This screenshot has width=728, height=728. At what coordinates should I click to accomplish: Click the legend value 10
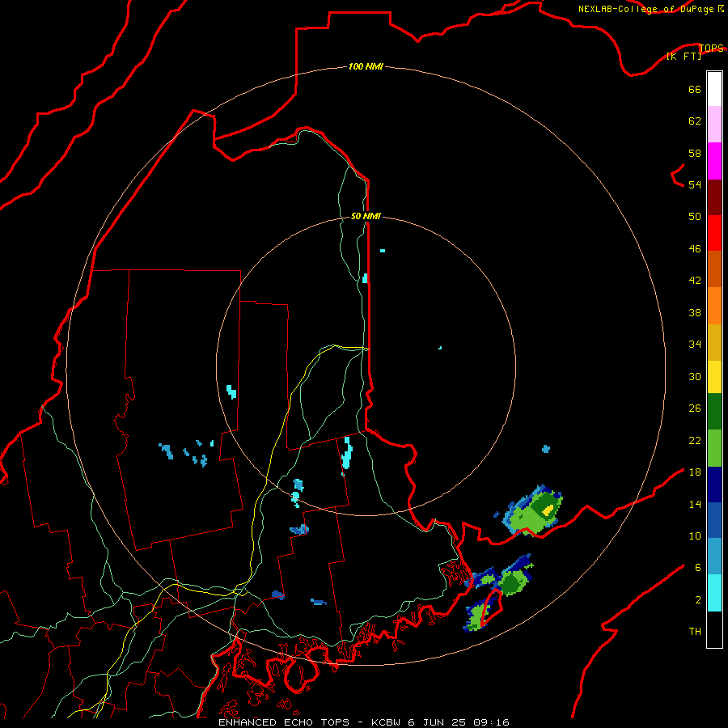click(695, 535)
